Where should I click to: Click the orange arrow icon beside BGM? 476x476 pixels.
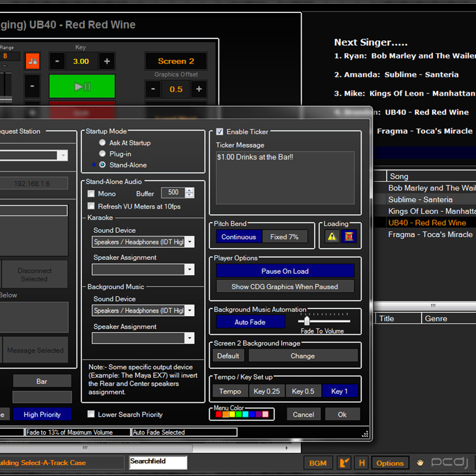click(344, 463)
